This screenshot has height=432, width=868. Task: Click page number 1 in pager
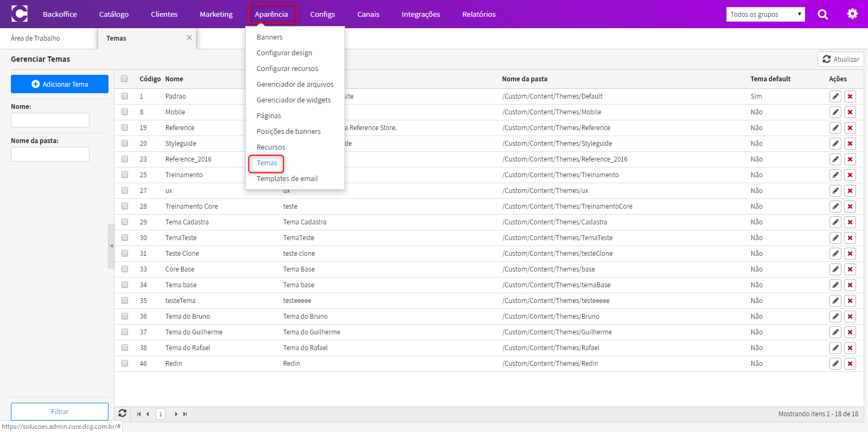click(x=161, y=414)
